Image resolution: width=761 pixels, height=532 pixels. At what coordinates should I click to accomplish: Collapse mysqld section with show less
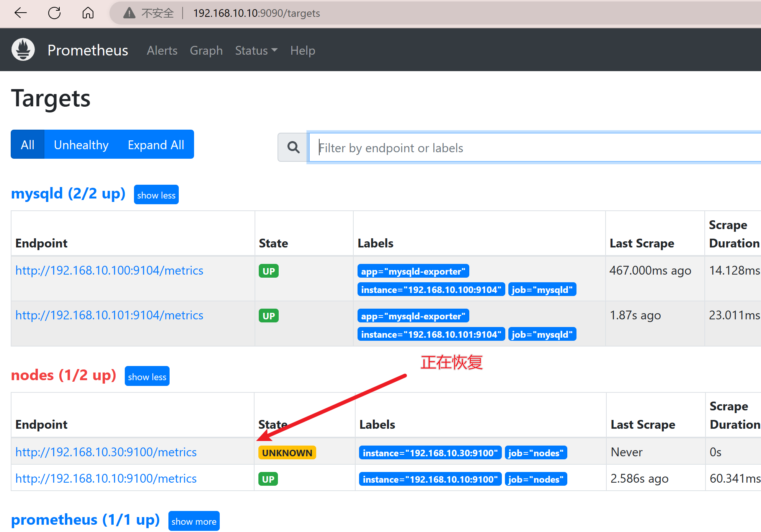coord(156,195)
